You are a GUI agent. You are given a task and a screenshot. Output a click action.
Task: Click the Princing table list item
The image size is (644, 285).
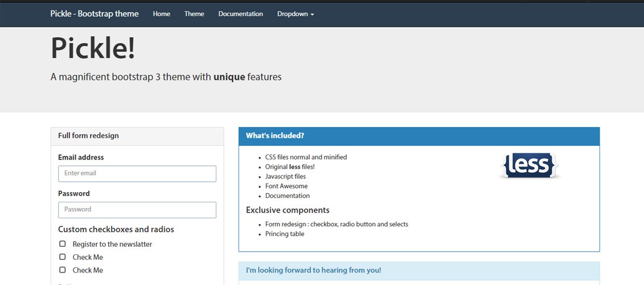pos(285,234)
